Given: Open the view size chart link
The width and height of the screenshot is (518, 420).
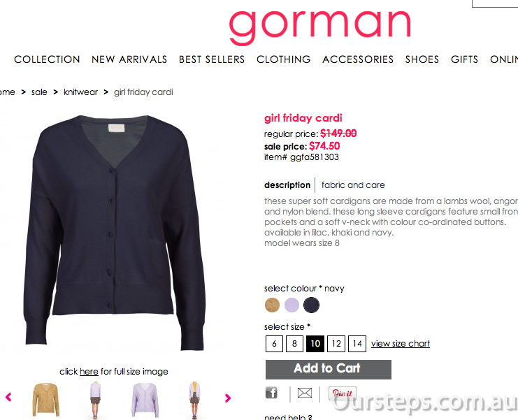Looking at the screenshot, I should [401, 344].
